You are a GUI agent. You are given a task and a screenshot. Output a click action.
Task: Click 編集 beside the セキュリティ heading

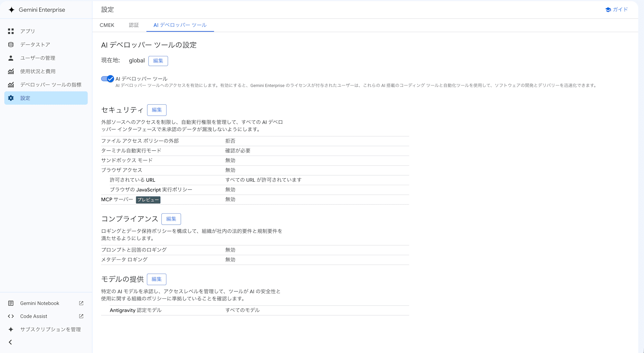157,110
